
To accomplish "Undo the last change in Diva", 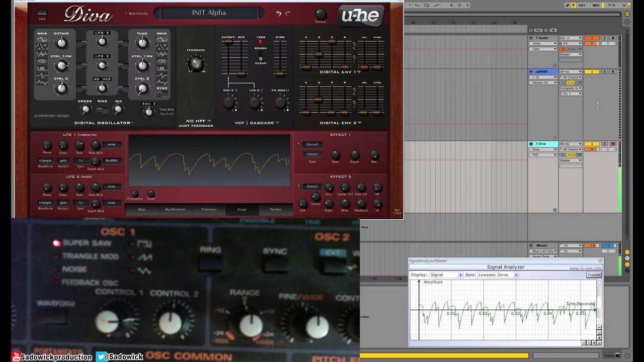I will 278,14.
